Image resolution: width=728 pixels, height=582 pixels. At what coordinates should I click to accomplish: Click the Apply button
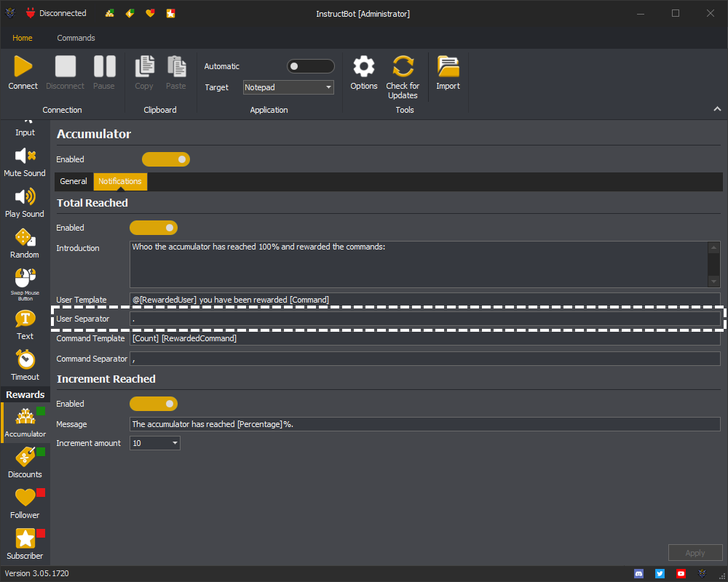pyautogui.click(x=695, y=553)
